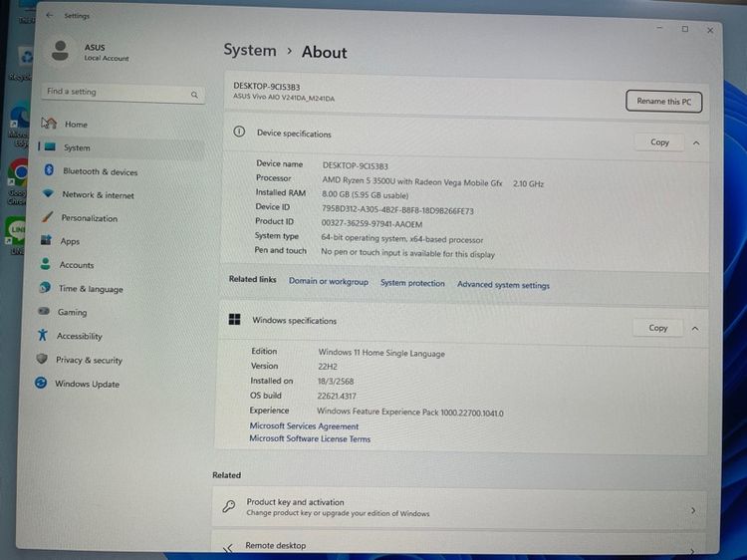Click the OS build value 22621.4317

(337, 396)
